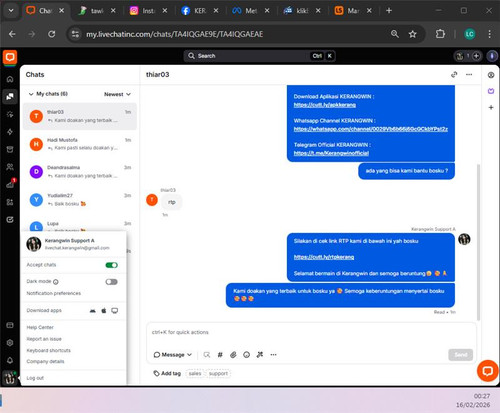The height and width of the screenshot is (413, 500).
Task: Open the Engage icon in sidebar
Action: click(x=10, y=114)
